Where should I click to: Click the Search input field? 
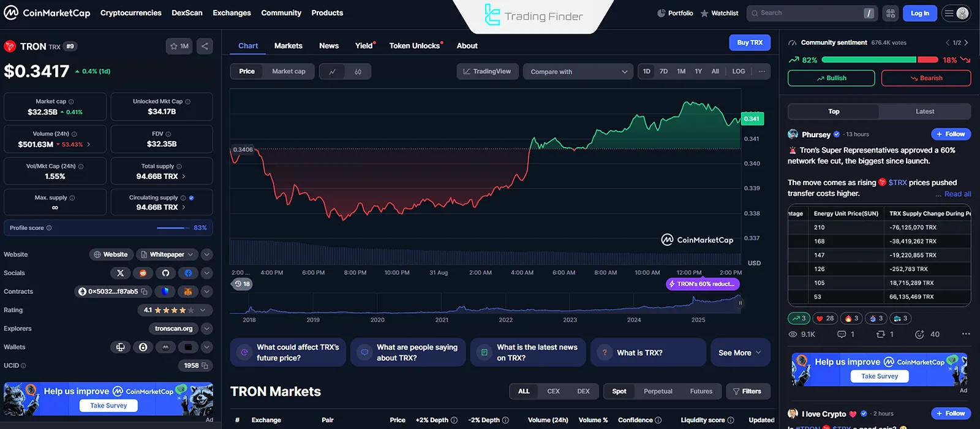(x=813, y=13)
